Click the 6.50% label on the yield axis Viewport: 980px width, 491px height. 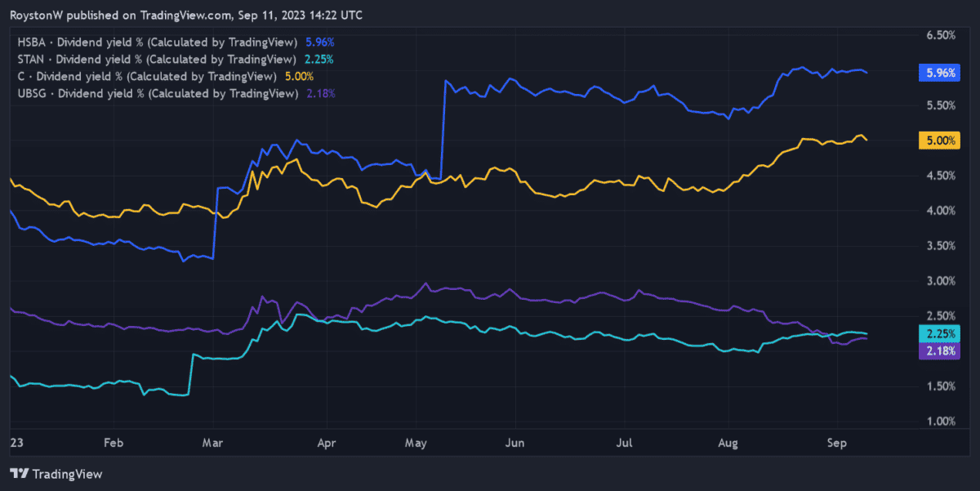point(941,35)
